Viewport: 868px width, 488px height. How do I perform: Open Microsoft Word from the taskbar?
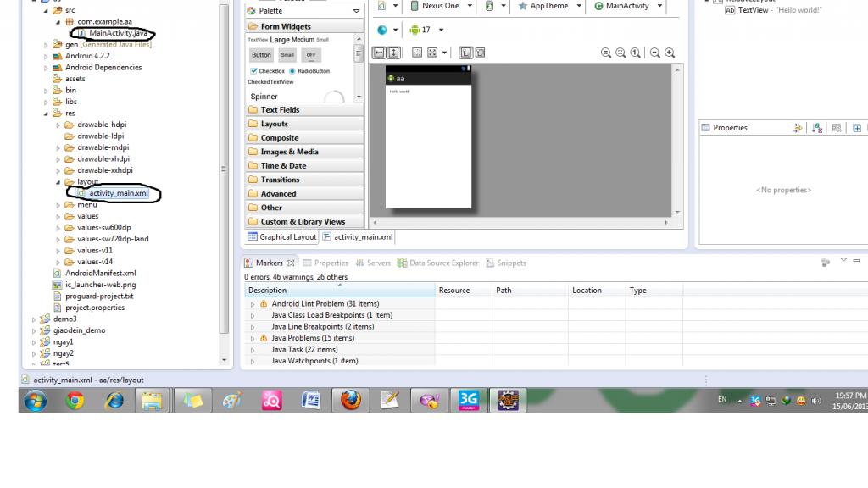pyautogui.click(x=311, y=400)
